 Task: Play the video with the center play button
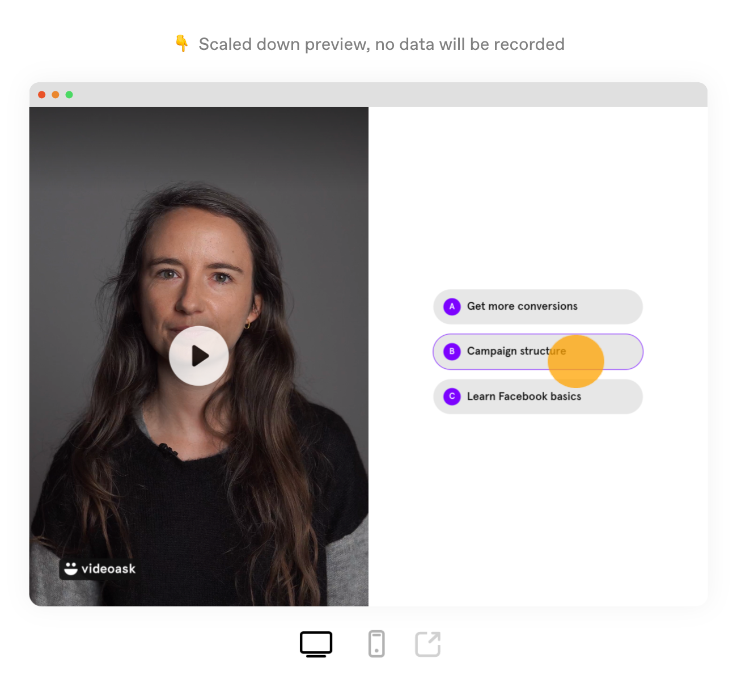[199, 356]
